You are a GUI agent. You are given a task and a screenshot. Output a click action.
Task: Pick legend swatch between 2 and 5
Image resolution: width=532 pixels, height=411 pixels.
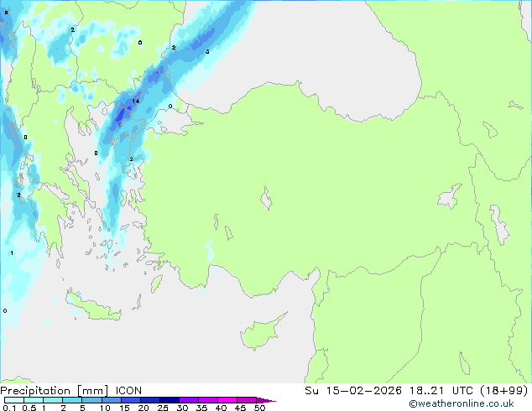(72, 400)
